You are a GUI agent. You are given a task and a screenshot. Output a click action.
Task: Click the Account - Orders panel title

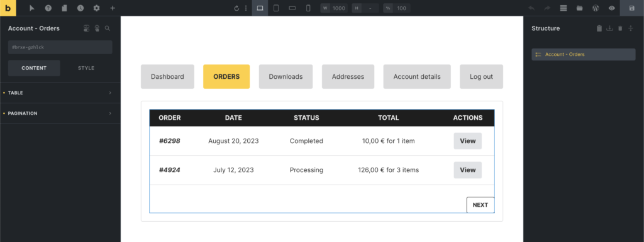click(x=34, y=28)
